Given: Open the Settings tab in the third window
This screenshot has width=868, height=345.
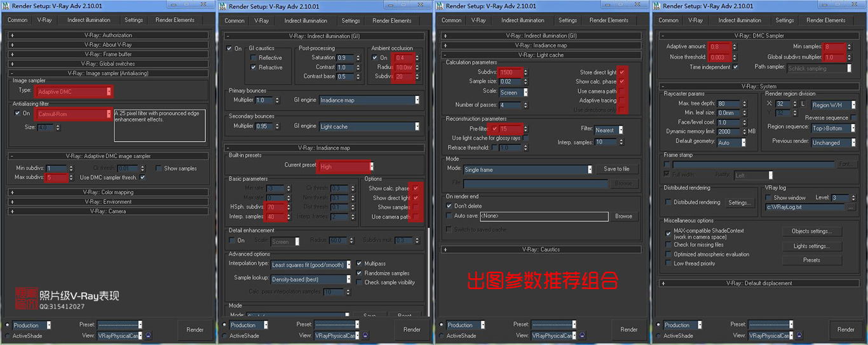Looking at the screenshot, I should [567, 20].
